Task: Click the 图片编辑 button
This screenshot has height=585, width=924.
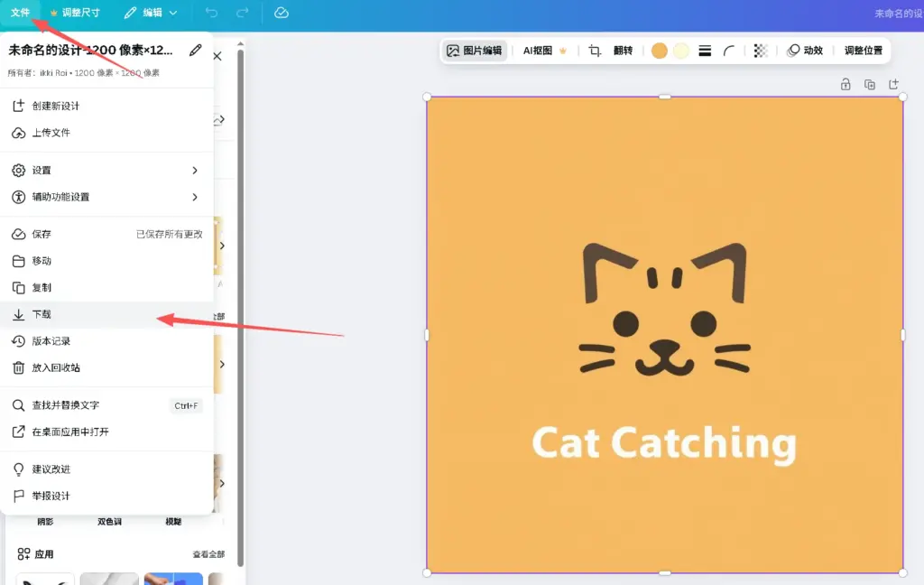Action: point(475,51)
